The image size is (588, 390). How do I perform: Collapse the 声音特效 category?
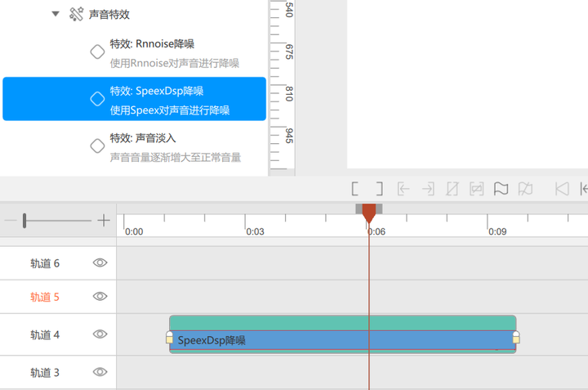[56, 14]
